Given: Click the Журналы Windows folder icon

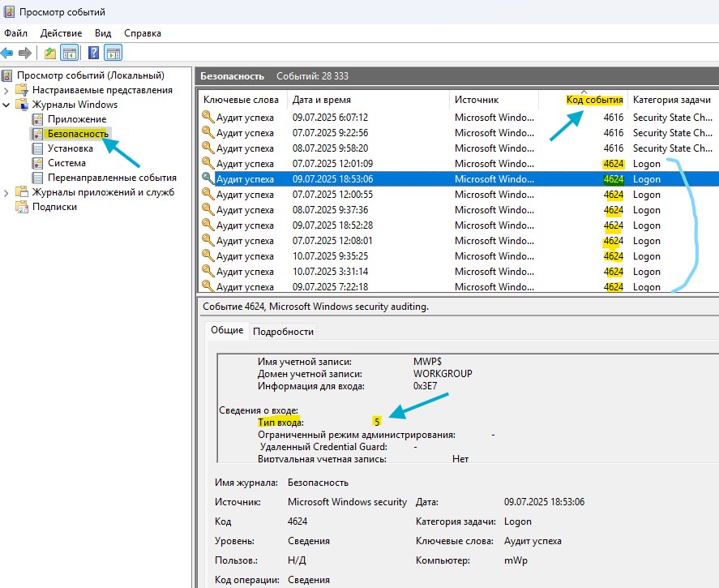Looking at the screenshot, I should coord(22,105).
